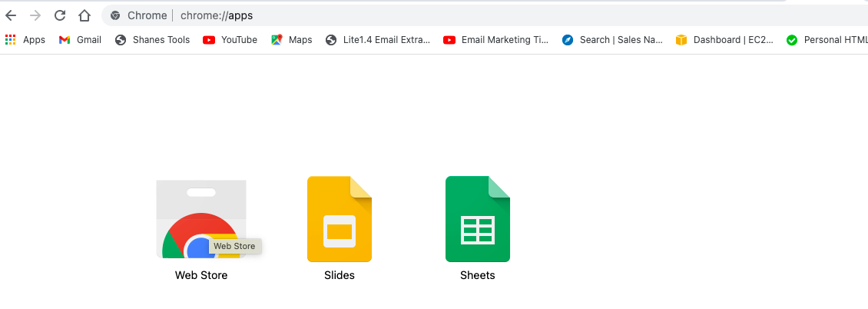Open the Gmail bookmark
This screenshot has height=309, width=868.
pos(80,40)
